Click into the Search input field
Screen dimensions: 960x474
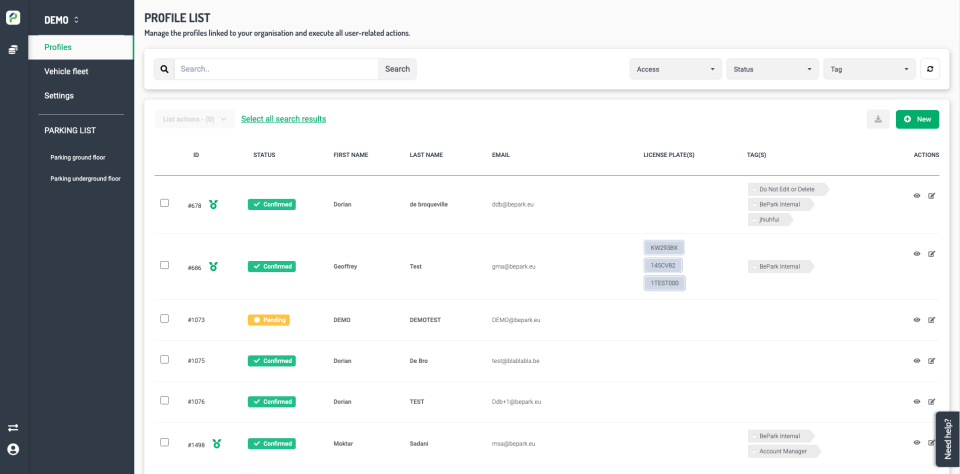pos(276,69)
